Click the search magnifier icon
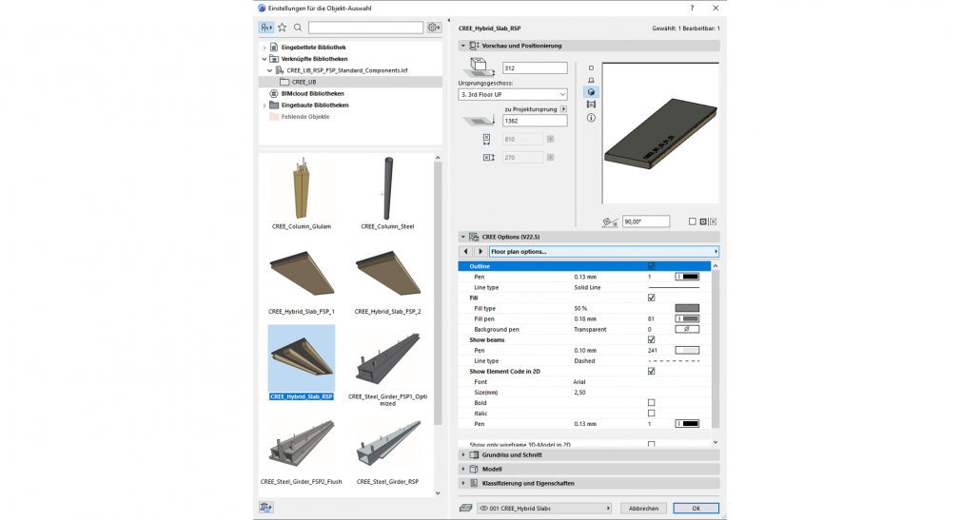This screenshot has height=520, width=980. [x=298, y=28]
